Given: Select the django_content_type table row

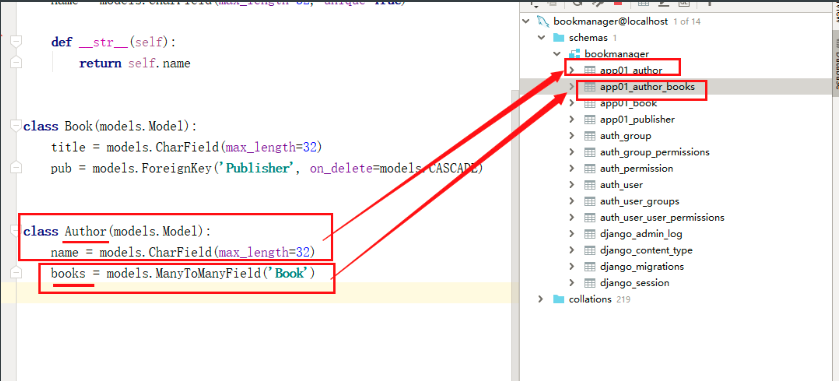Looking at the screenshot, I should click(675, 250).
